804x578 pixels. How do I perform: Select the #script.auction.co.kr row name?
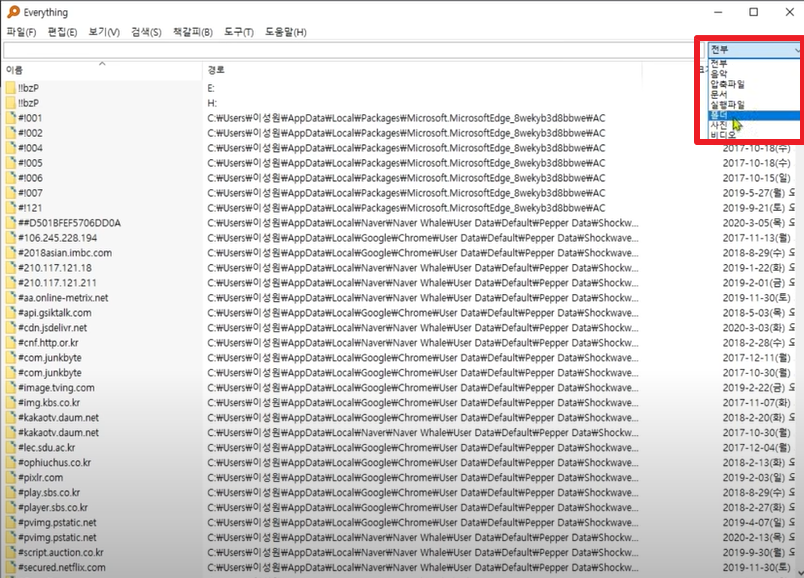[61, 552]
